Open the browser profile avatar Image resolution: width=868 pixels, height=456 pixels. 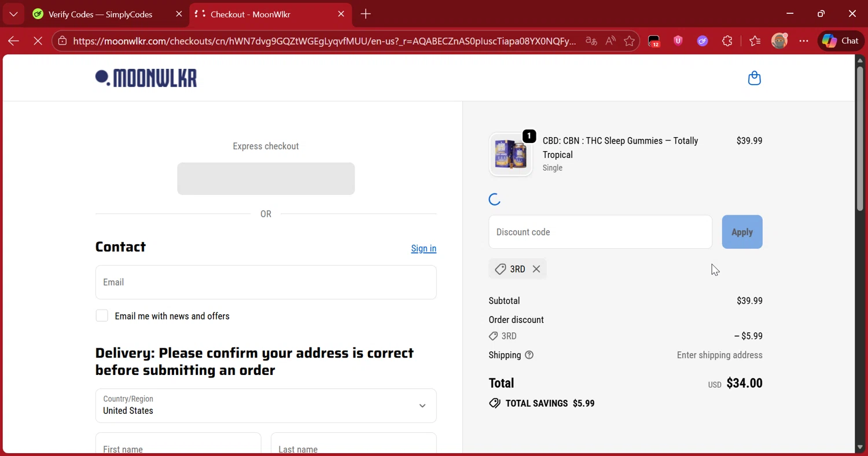tap(779, 41)
